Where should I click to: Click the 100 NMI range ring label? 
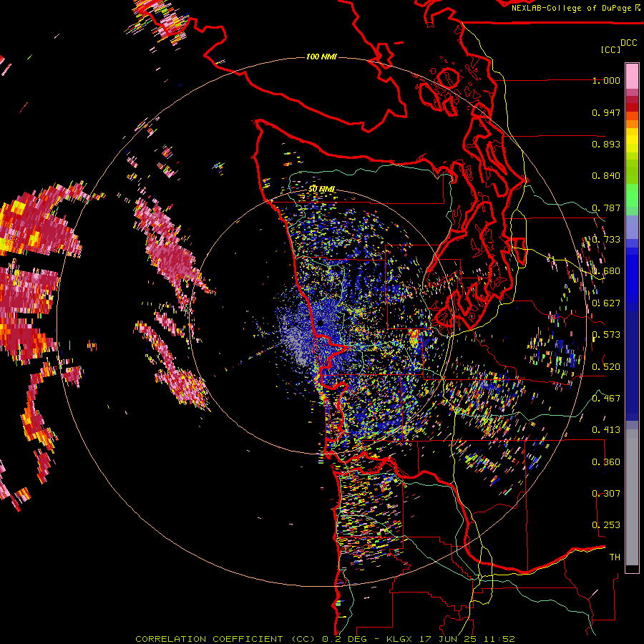click(x=321, y=57)
